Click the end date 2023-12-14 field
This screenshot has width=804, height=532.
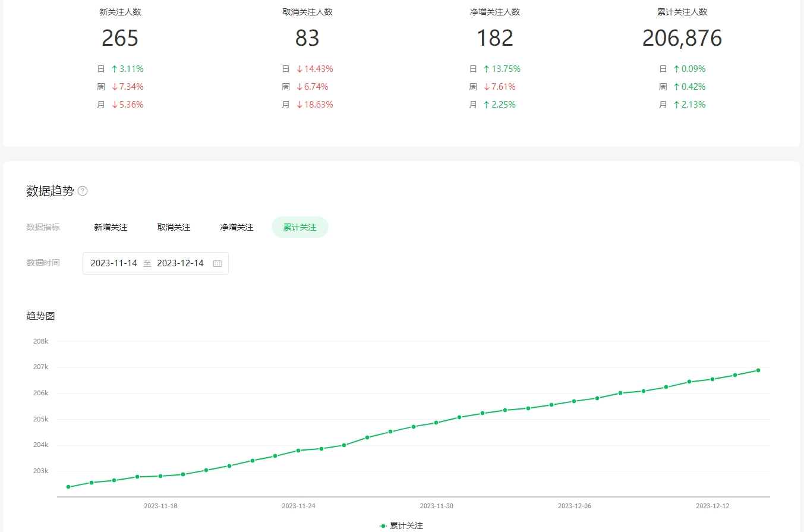(x=180, y=263)
